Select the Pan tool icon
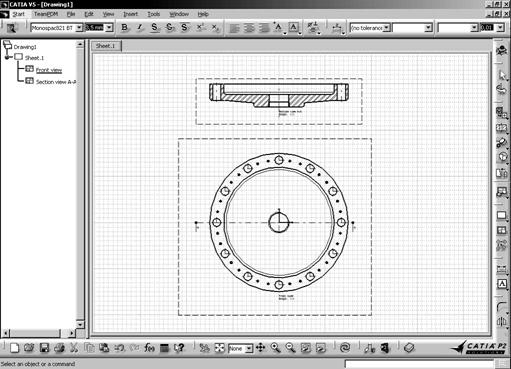Image resolution: width=511 pixels, height=369 pixels. [260, 348]
